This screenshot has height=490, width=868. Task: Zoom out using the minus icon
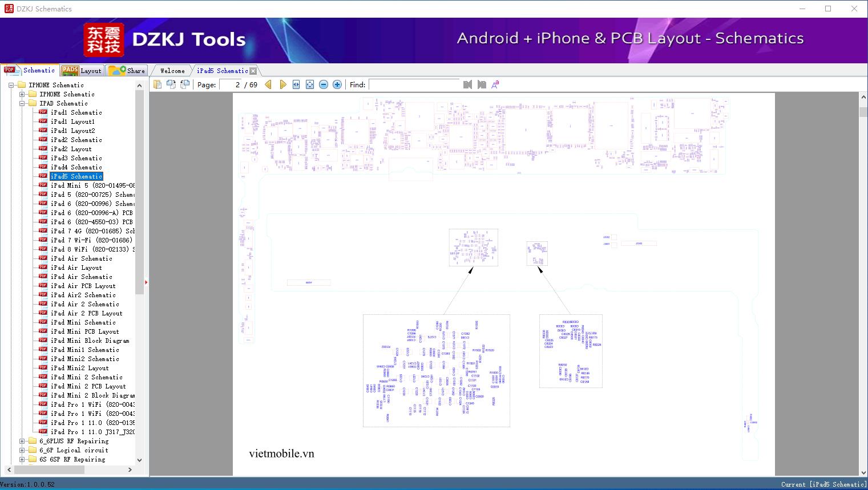324,84
